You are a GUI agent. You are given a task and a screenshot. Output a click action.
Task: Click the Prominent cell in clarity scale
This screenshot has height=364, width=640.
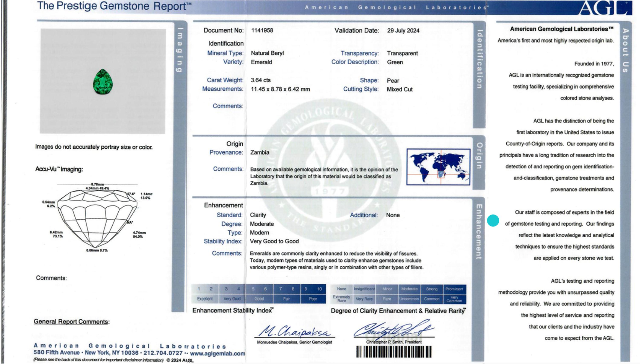pos(454,289)
